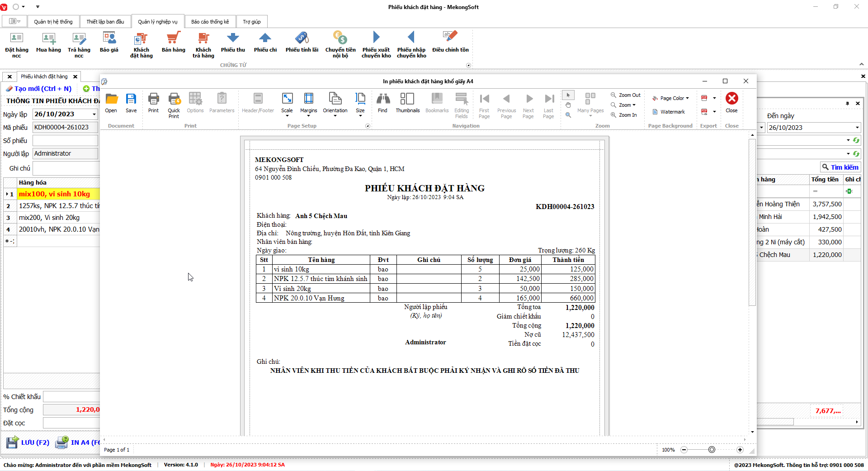
Task: Expand the Page Color dropdown
Action: coord(687,98)
